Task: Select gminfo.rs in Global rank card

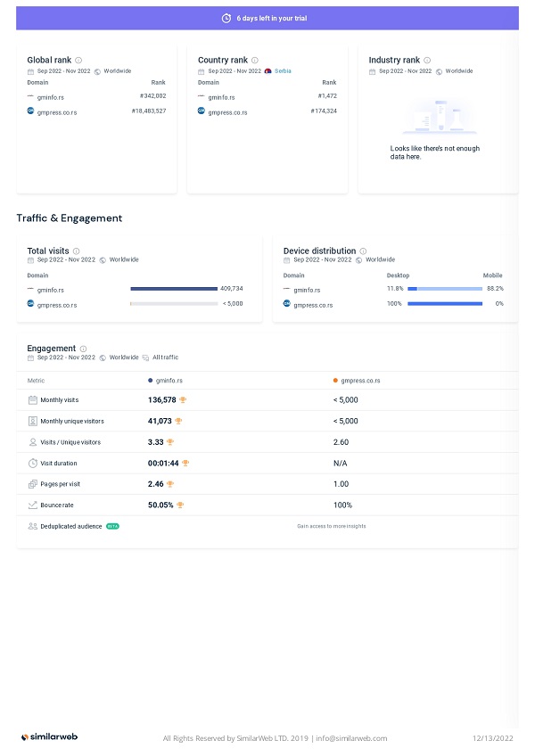Action: (49, 96)
